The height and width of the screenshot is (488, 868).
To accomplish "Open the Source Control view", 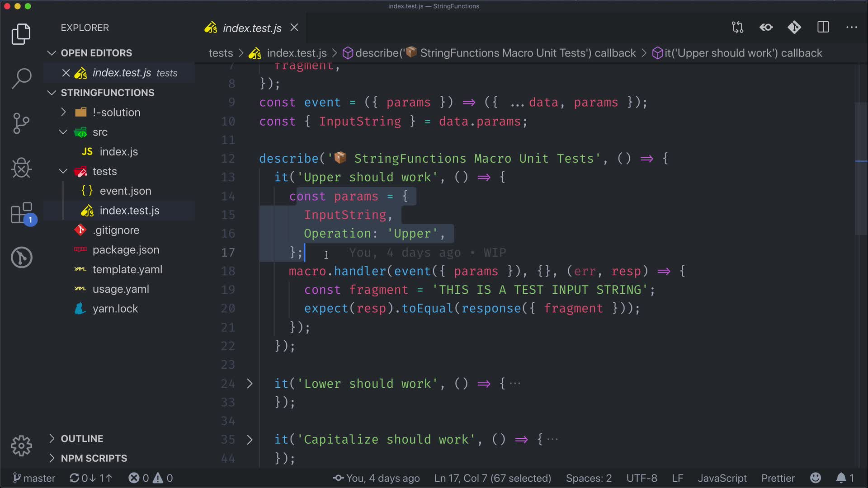I will point(21,123).
